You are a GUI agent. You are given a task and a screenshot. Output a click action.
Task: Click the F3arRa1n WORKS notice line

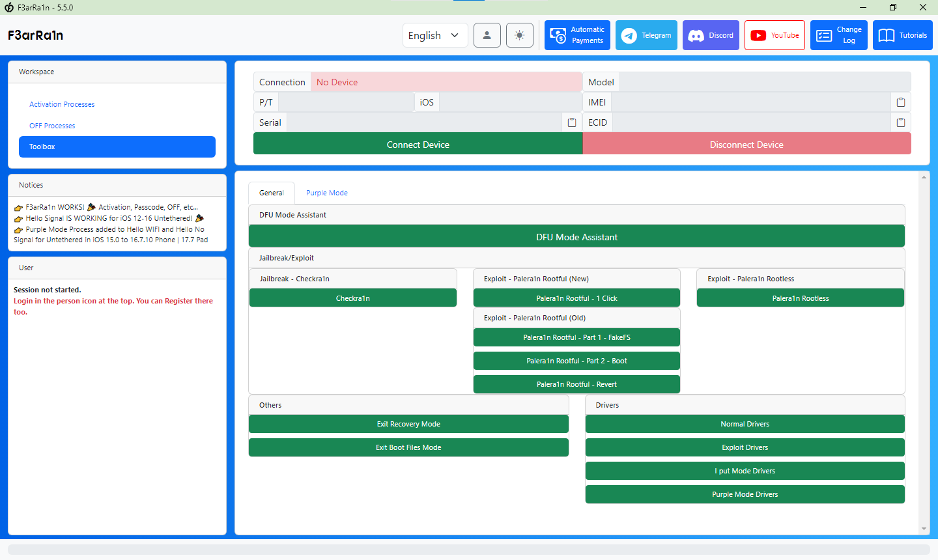[x=106, y=207]
